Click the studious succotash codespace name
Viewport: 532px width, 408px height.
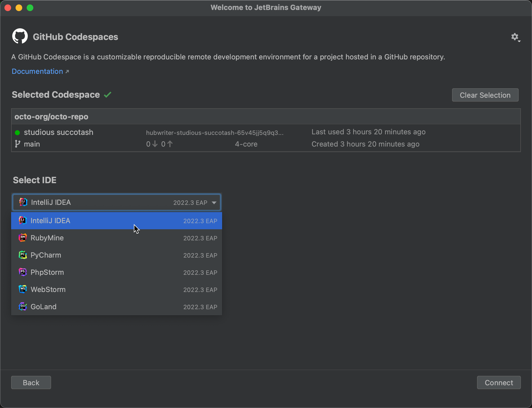(59, 132)
